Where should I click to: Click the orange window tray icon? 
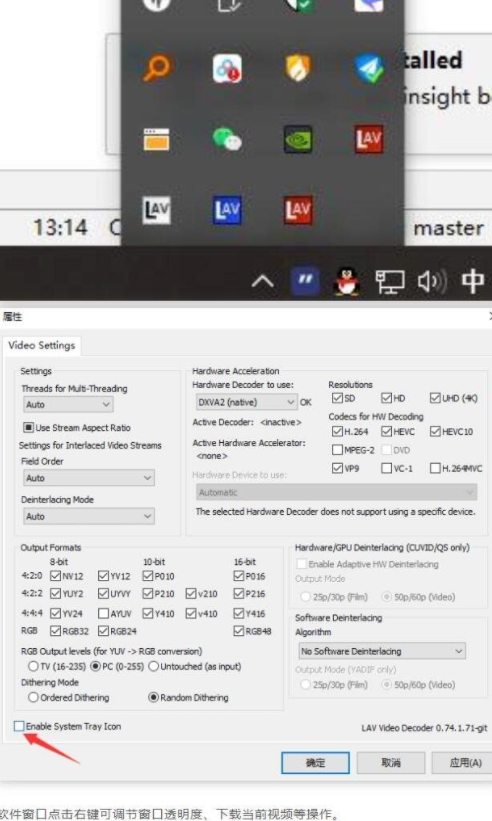coord(156,139)
